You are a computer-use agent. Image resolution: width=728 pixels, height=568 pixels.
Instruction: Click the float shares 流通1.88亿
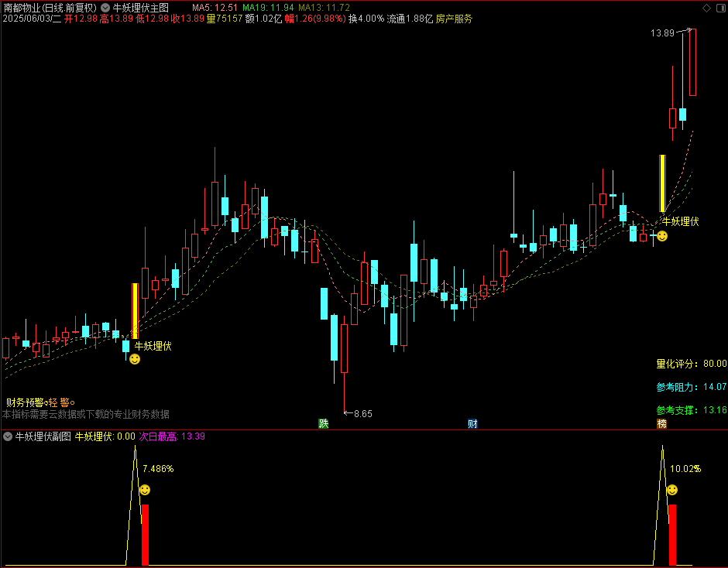pos(410,19)
